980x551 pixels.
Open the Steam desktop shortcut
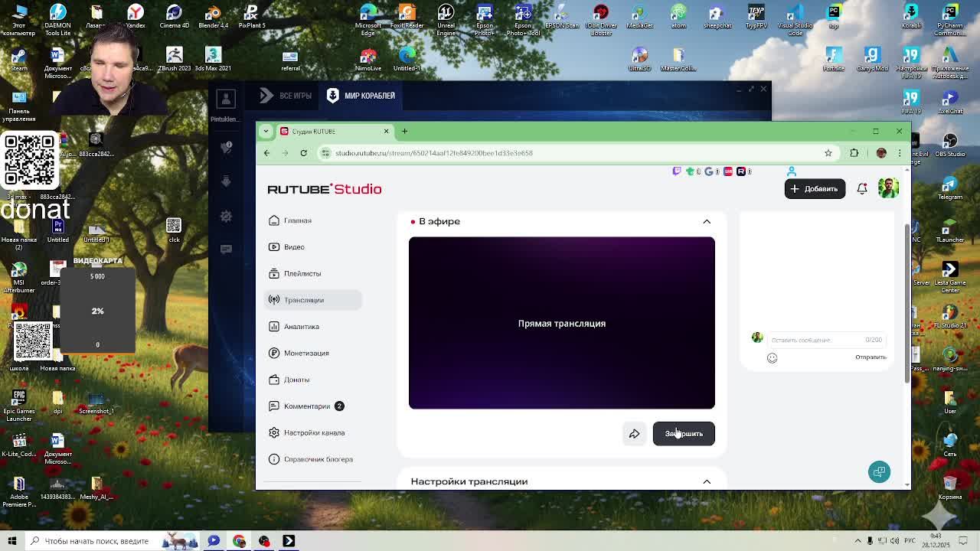19,59
